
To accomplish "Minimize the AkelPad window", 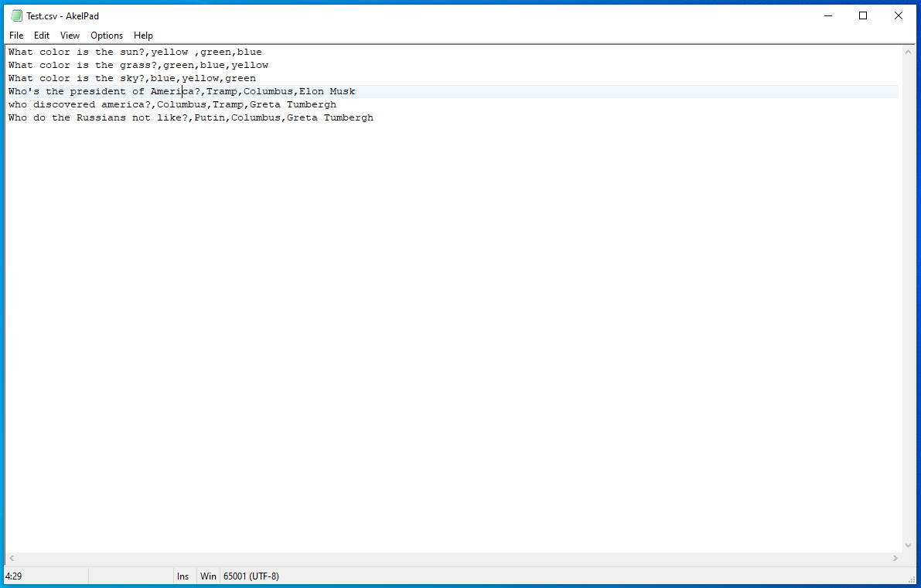I will pyautogui.click(x=828, y=16).
